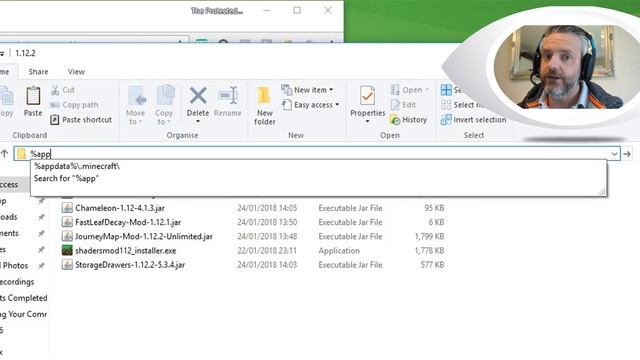This screenshot has height=360, width=640.
Task: Click the FastLeafDecay jar file icon
Action: tap(67, 222)
